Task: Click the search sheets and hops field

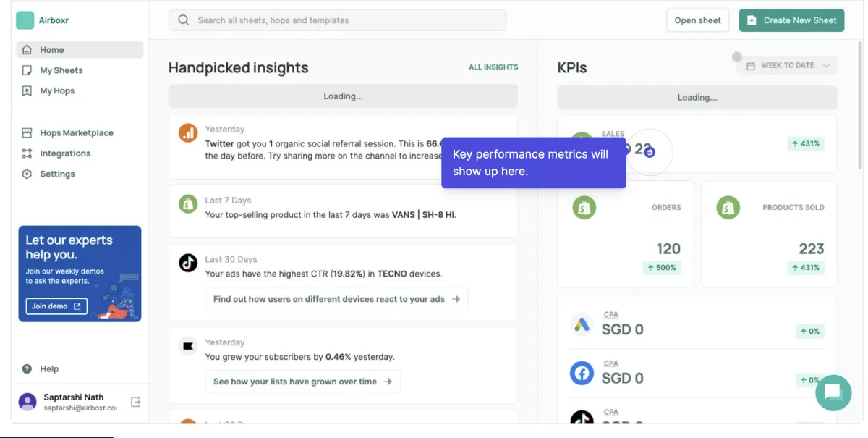Action: point(337,20)
